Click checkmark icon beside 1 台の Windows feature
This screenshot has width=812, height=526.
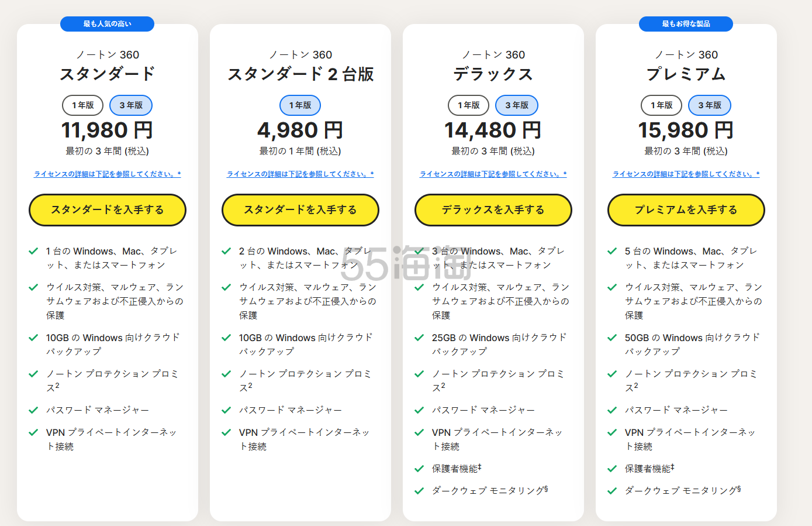click(x=33, y=251)
